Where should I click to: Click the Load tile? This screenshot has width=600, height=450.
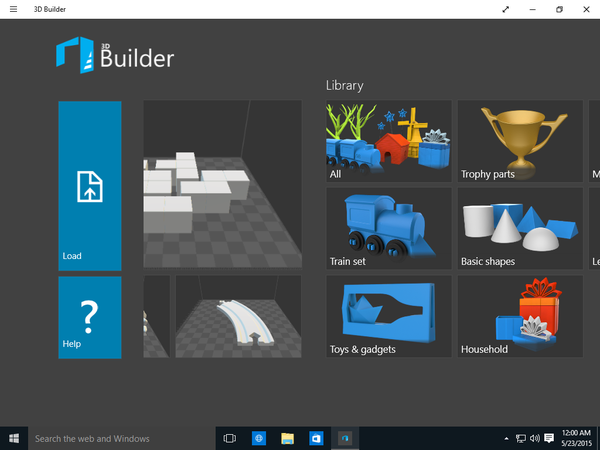pos(90,186)
